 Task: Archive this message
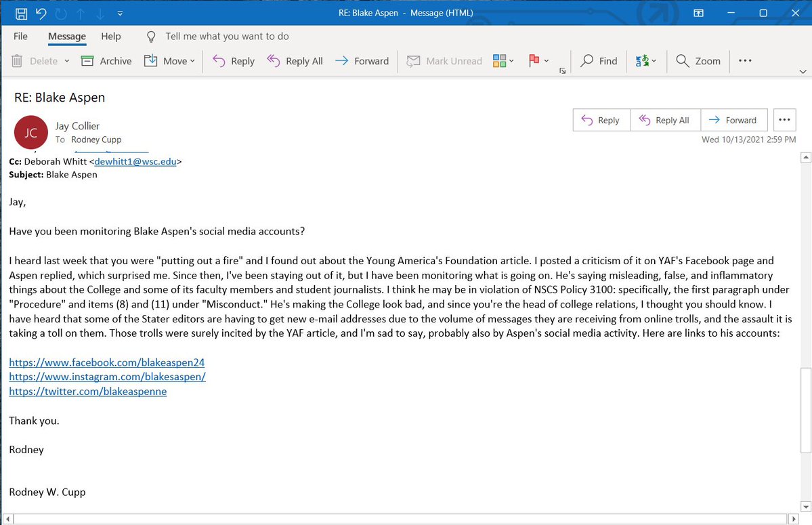coord(106,61)
